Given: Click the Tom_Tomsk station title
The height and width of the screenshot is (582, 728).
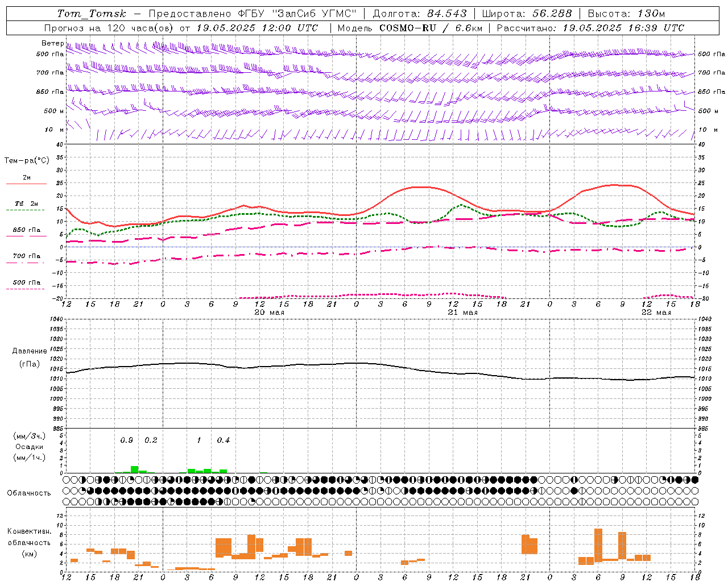Looking at the screenshot, I should [92, 14].
